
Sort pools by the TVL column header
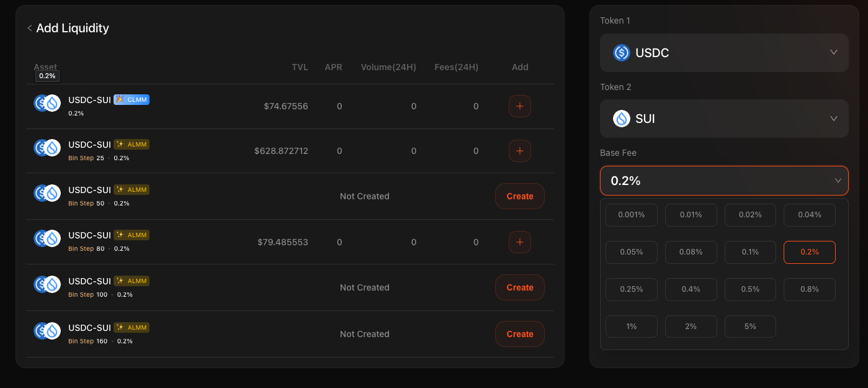[300, 67]
